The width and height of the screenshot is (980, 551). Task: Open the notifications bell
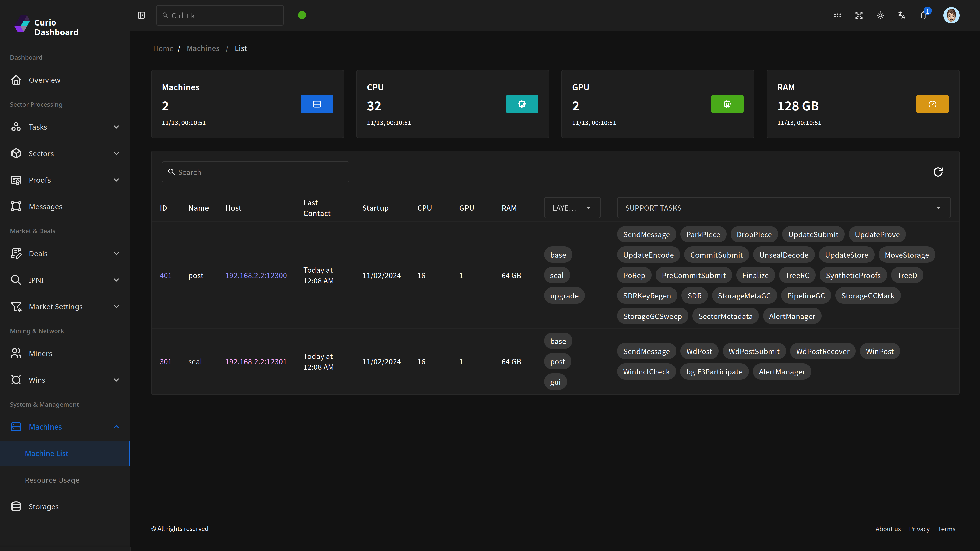(923, 15)
